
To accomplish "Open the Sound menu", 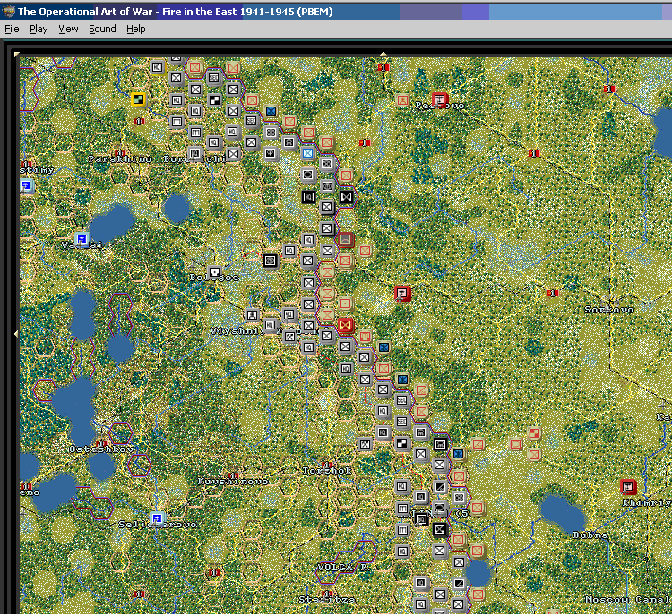I will pyautogui.click(x=102, y=29).
